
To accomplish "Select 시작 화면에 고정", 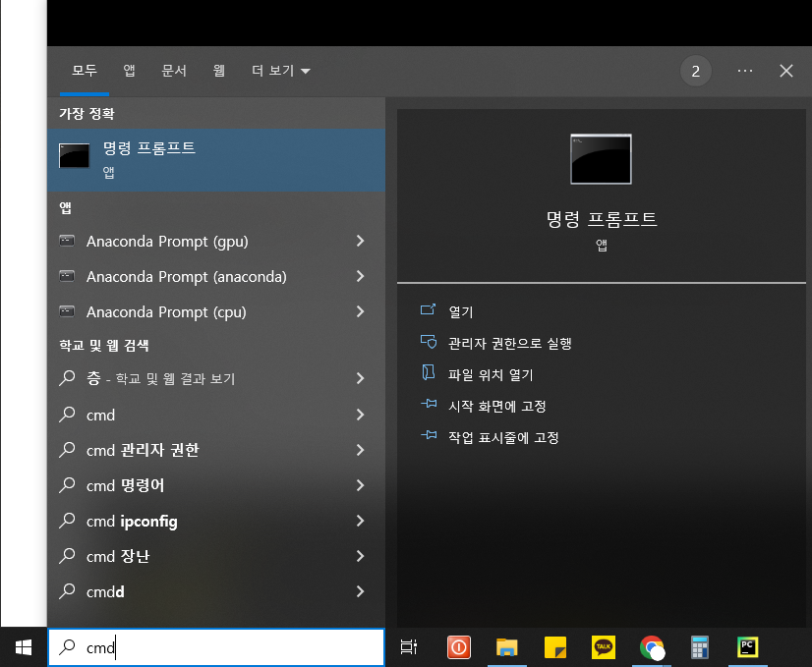I will click(x=497, y=407).
